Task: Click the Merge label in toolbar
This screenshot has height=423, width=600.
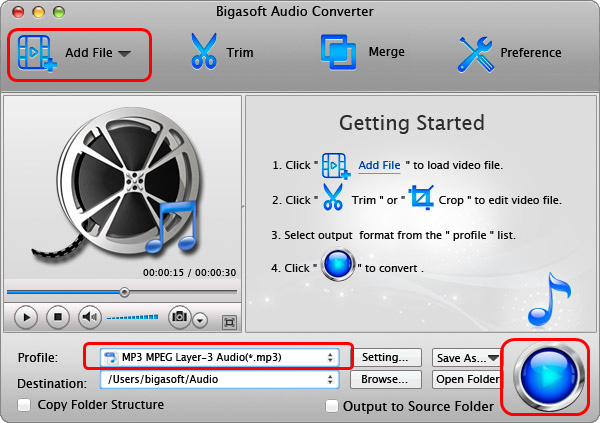Action: coord(386,52)
